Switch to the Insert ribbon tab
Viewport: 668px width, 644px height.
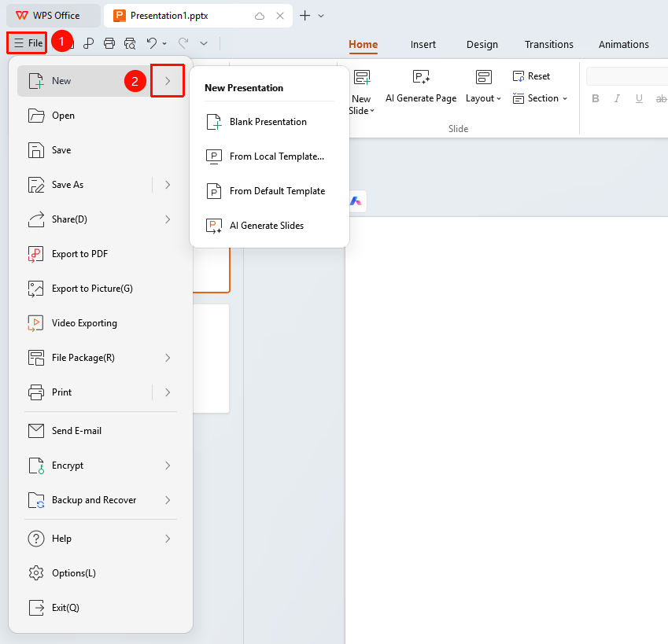point(423,44)
